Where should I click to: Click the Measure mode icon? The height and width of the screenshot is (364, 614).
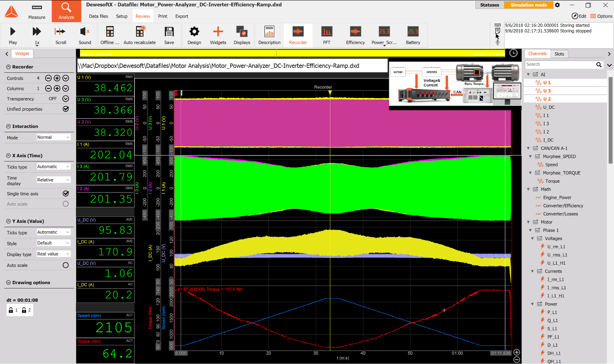coord(37,11)
